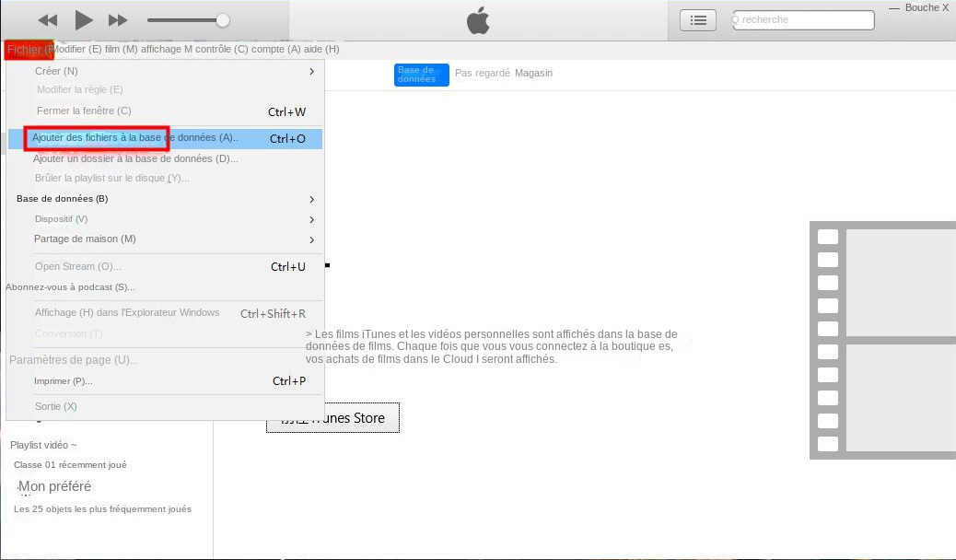
Task: Select Imprimer (P) menu entry
Action: click(64, 381)
